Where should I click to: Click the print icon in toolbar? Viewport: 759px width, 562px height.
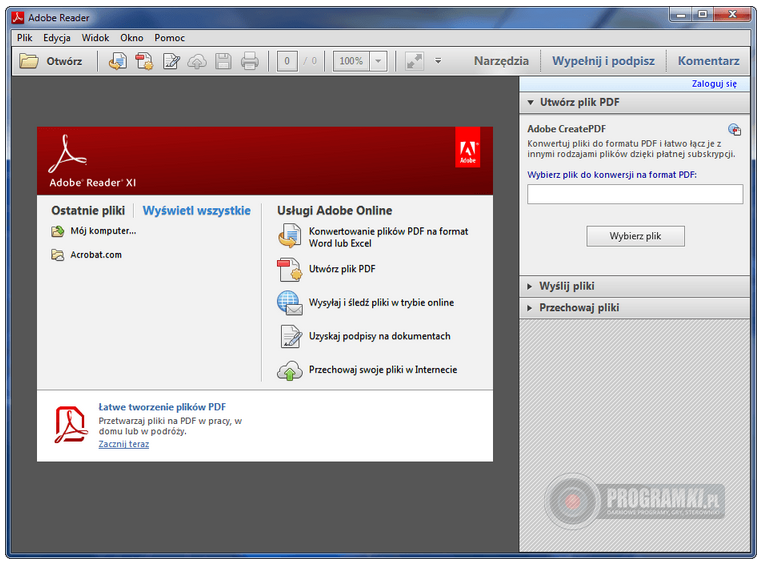tap(250, 61)
